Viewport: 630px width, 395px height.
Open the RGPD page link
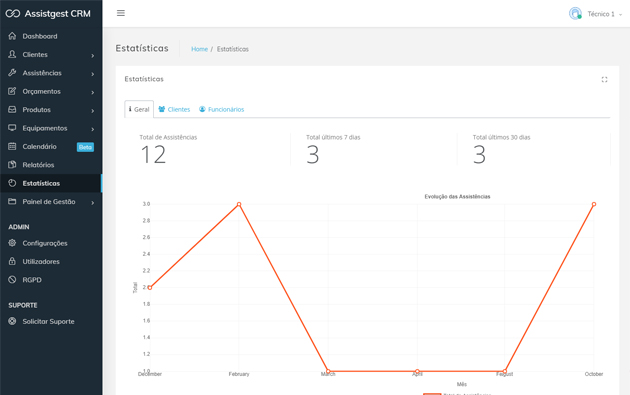coord(51,280)
